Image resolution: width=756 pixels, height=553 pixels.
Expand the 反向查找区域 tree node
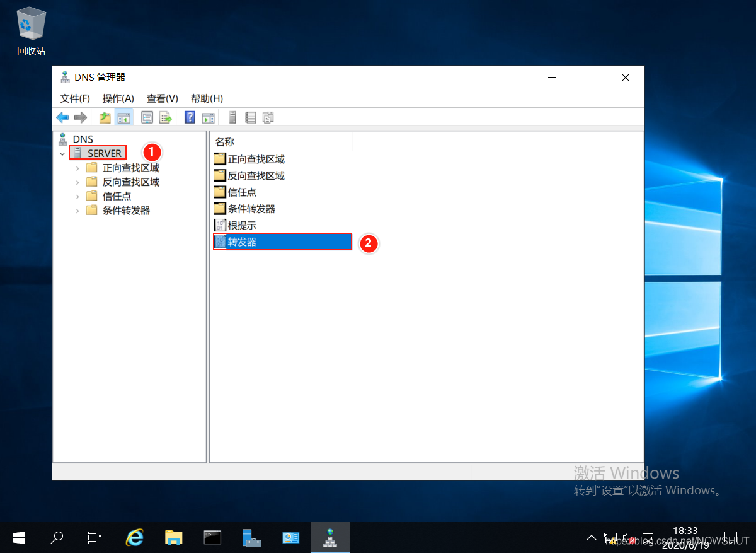pos(77,182)
